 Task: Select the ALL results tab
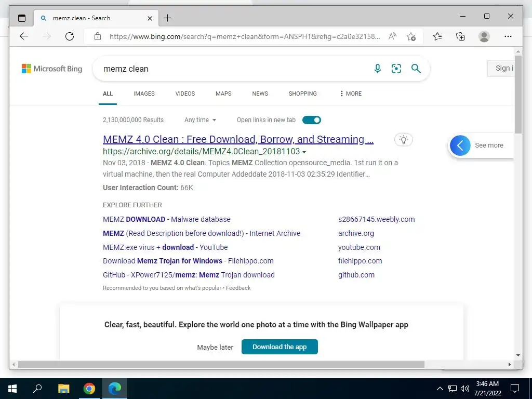pyautogui.click(x=108, y=94)
